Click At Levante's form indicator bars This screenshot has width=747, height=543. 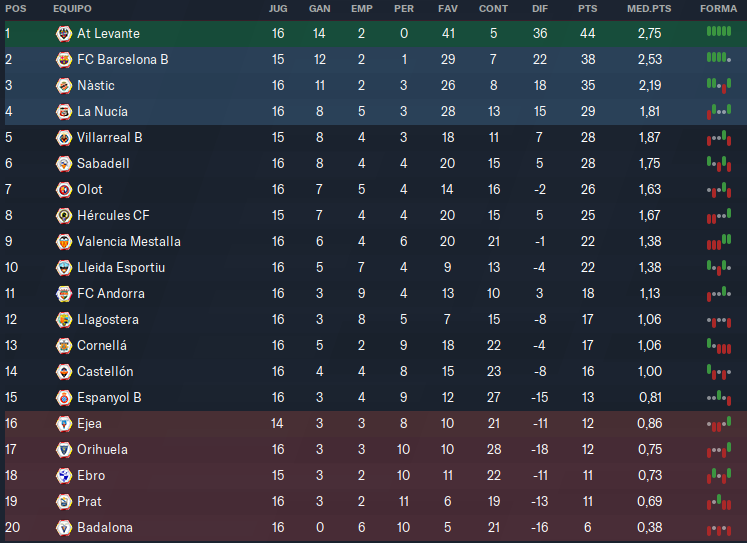(x=719, y=31)
